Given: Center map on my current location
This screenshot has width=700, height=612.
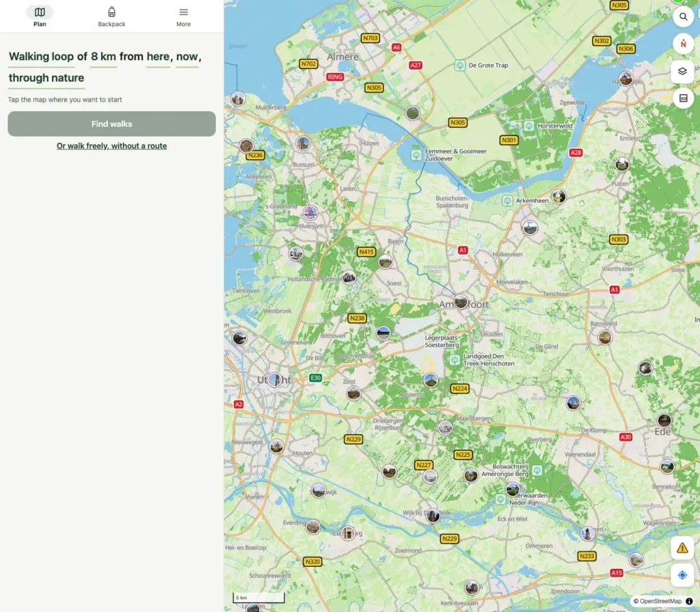Looking at the screenshot, I should coord(682,575).
